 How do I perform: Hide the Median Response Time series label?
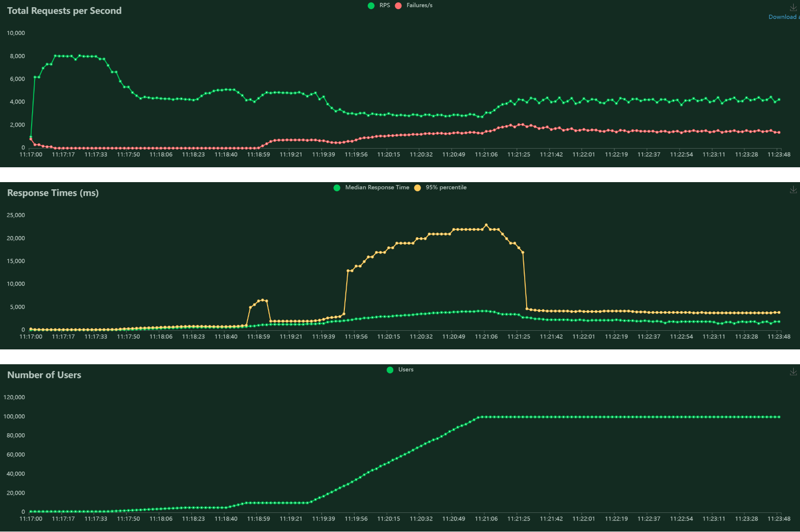point(377,187)
